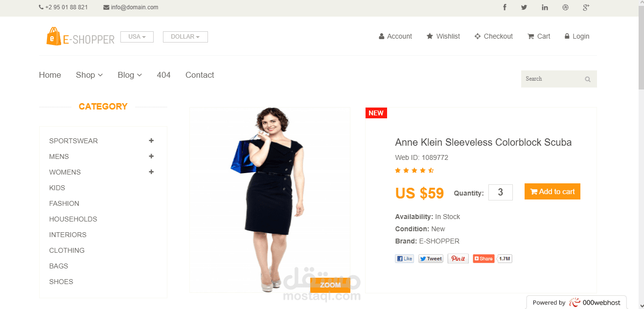
Task: Open the Shop menu in navigation
Action: [x=89, y=75]
